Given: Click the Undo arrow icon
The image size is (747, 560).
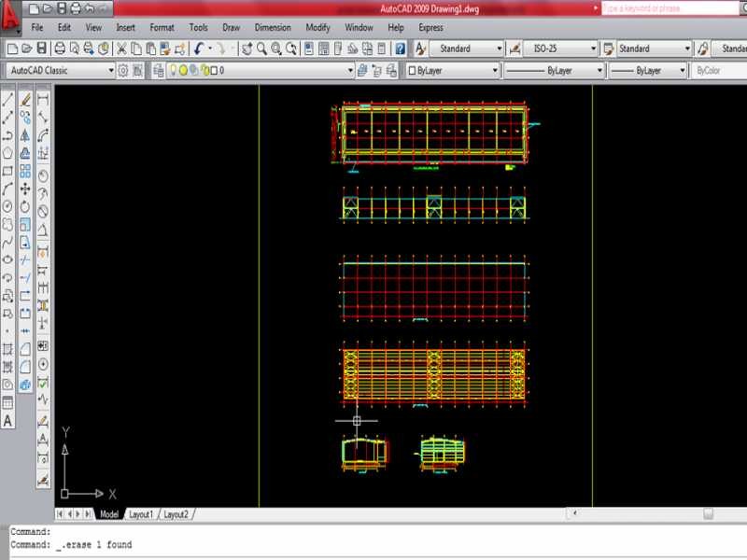Looking at the screenshot, I should 201,49.
